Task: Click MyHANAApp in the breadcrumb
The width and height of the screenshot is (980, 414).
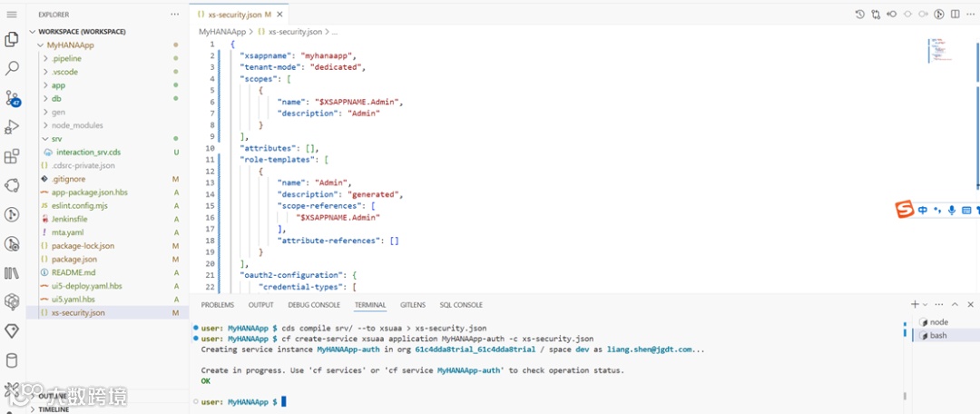Action: coord(222,31)
